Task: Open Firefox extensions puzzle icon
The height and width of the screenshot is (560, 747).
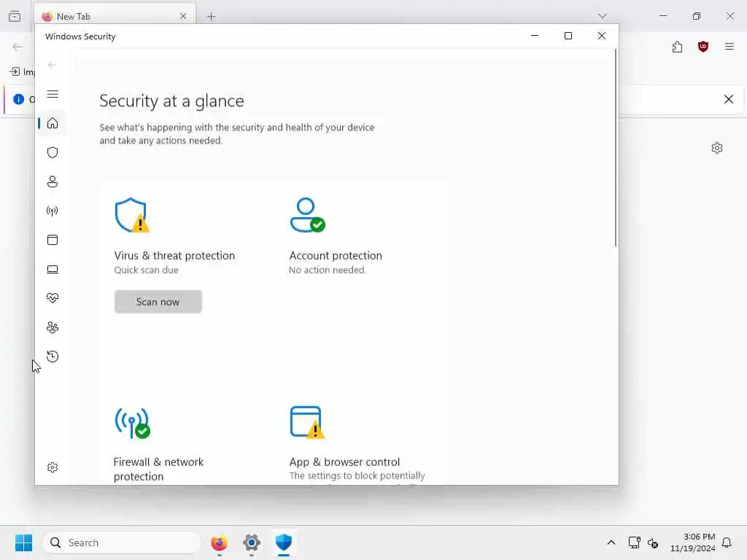Action: pyautogui.click(x=678, y=47)
